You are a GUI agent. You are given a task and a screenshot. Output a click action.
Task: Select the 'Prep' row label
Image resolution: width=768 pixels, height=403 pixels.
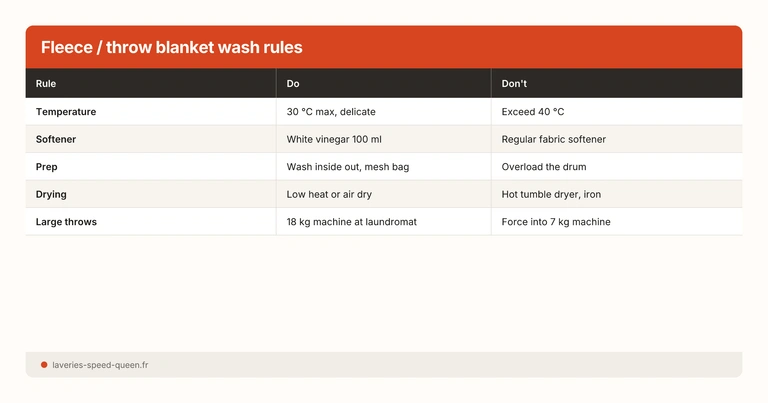pos(48,167)
